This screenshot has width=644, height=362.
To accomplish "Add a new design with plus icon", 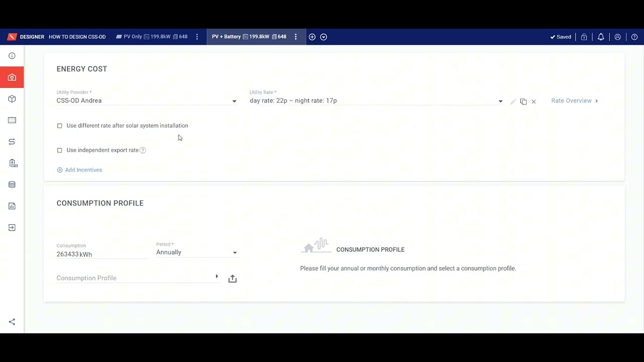I will [312, 37].
